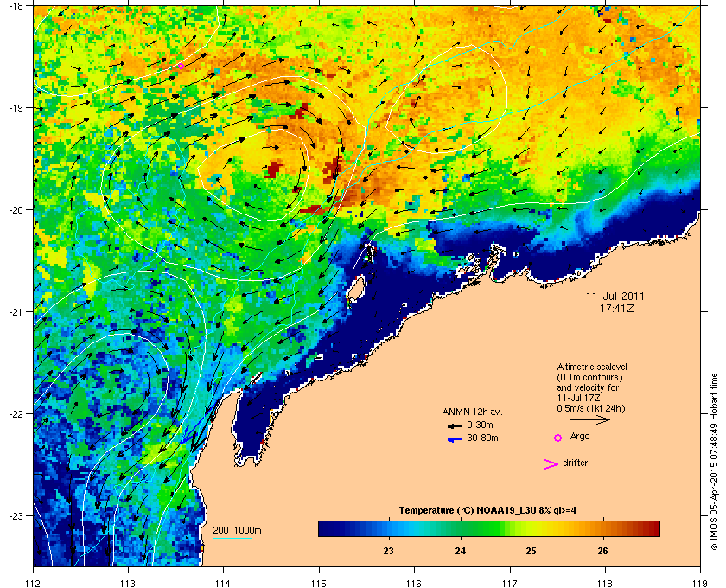Click the date text 11-Jul-2011
Viewport: 726px width, 588px height.
tap(615, 296)
